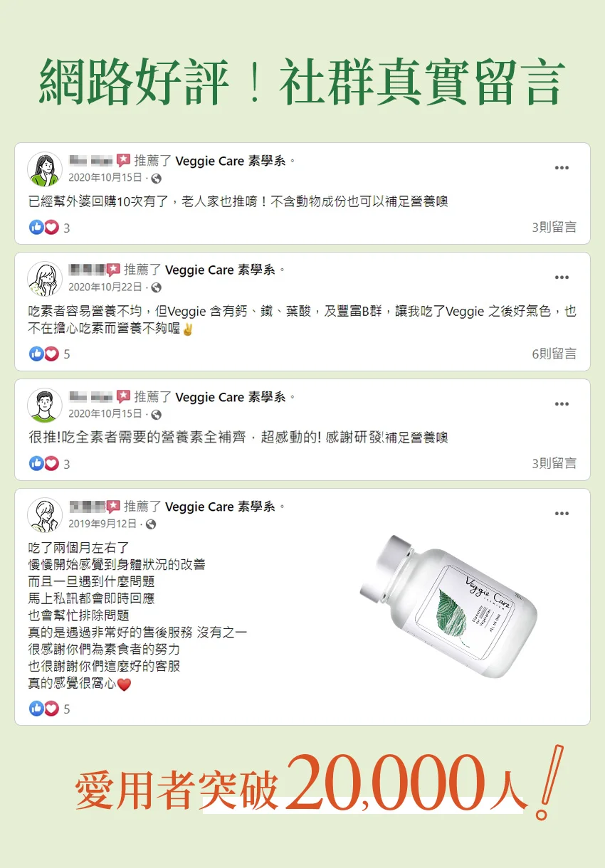Click the public globe icon beside 2019年9月12日

click(x=151, y=524)
